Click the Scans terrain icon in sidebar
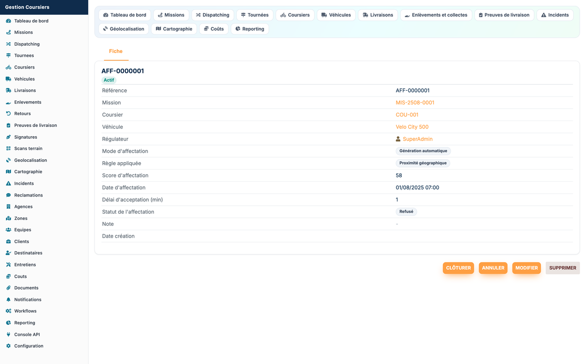This screenshot has width=588, height=364. pyautogui.click(x=8, y=148)
